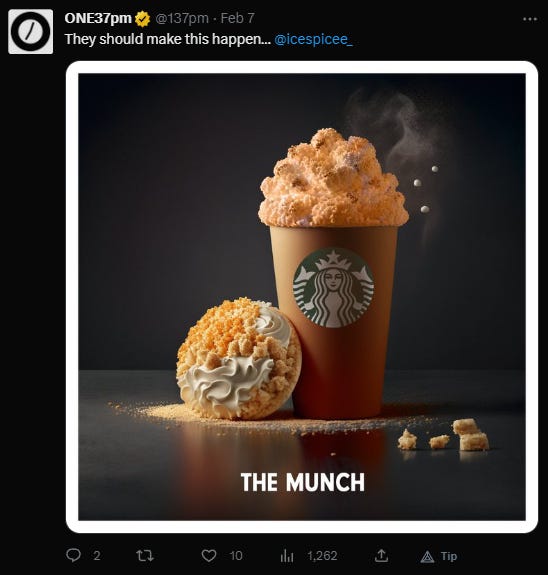This screenshot has width=548, height=575.
Task: Open the ONE37pm profile avatar
Action: pos(30,32)
